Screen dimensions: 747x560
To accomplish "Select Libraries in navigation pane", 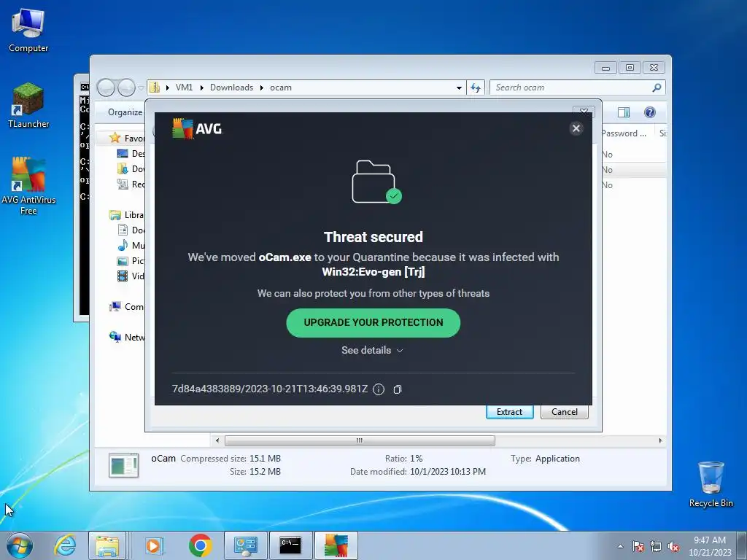I will pos(127,215).
